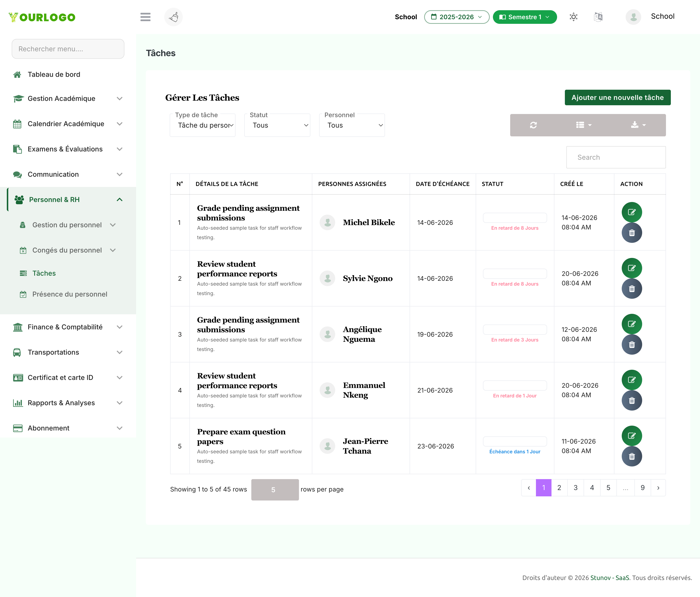This screenshot has height=597, width=700.
Task: Open the Semestre 1 dropdown
Action: [x=524, y=17]
